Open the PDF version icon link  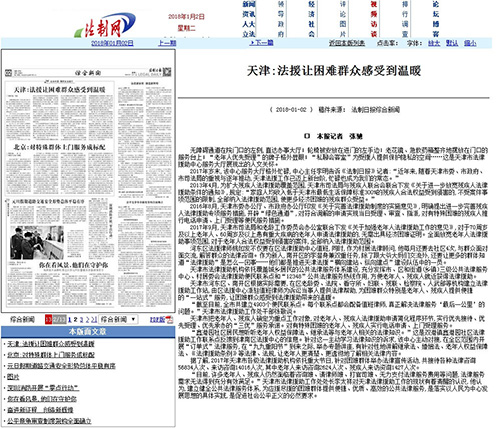click(169, 319)
